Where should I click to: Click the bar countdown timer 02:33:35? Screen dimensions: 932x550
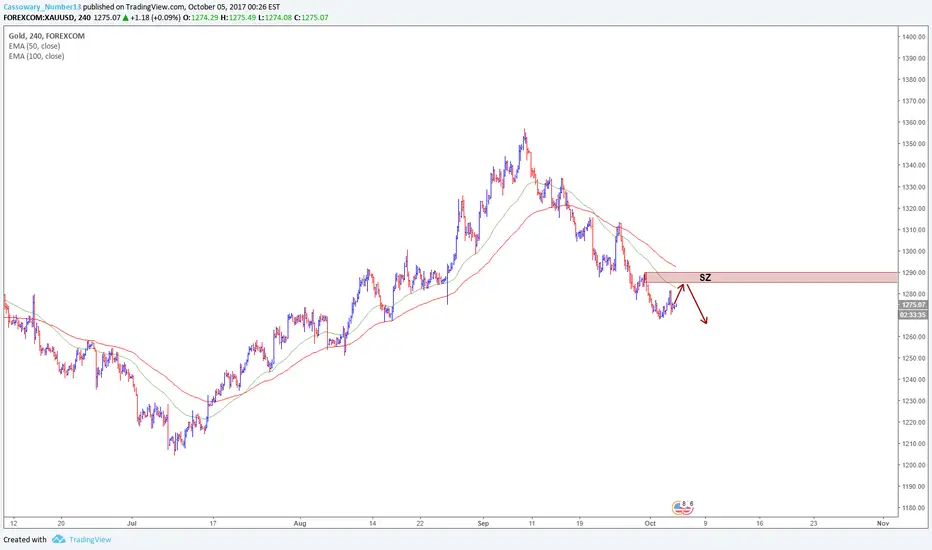pos(913,315)
